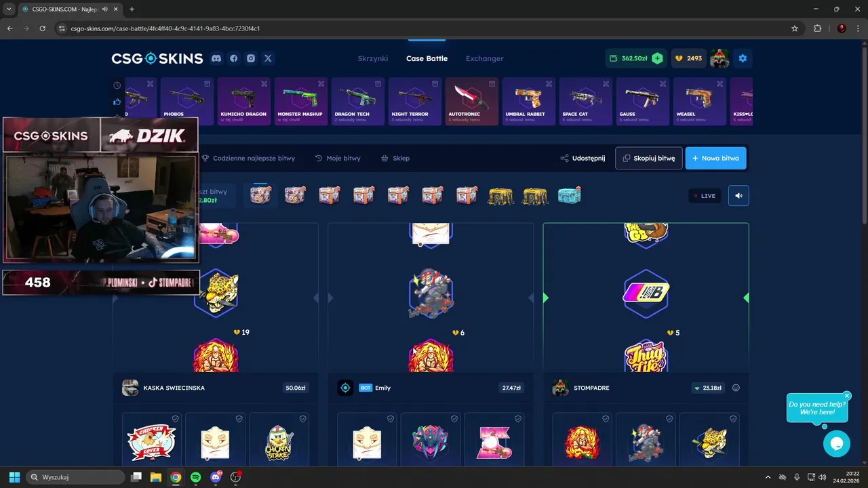Click the smiley emoji icon beside STOMPADRE
Viewport: 868px width, 488px height.
coord(736,388)
